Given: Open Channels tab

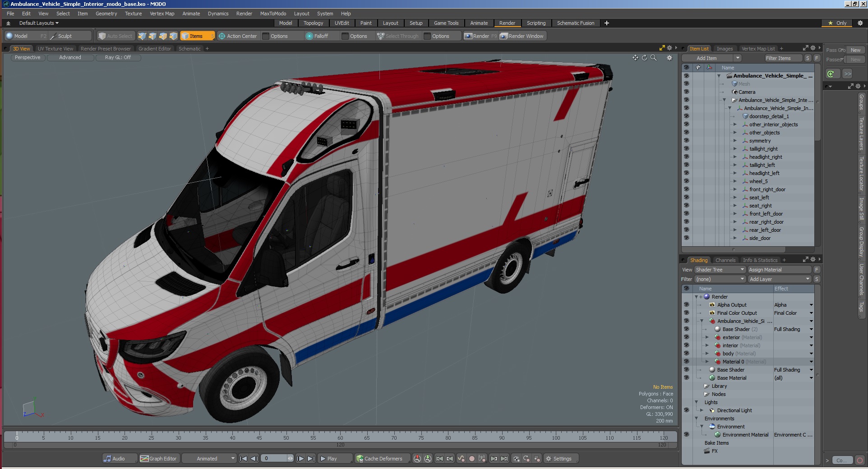Looking at the screenshot, I should [x=725, y=260].
